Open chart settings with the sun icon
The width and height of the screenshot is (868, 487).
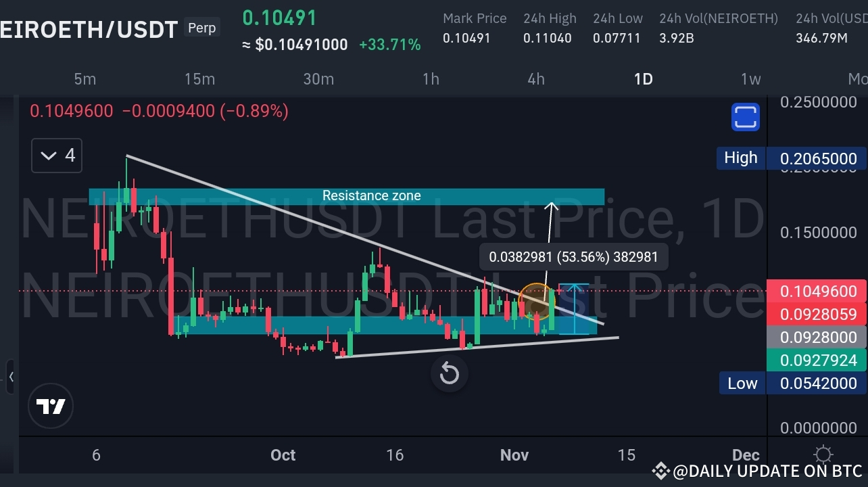[823, 455]
